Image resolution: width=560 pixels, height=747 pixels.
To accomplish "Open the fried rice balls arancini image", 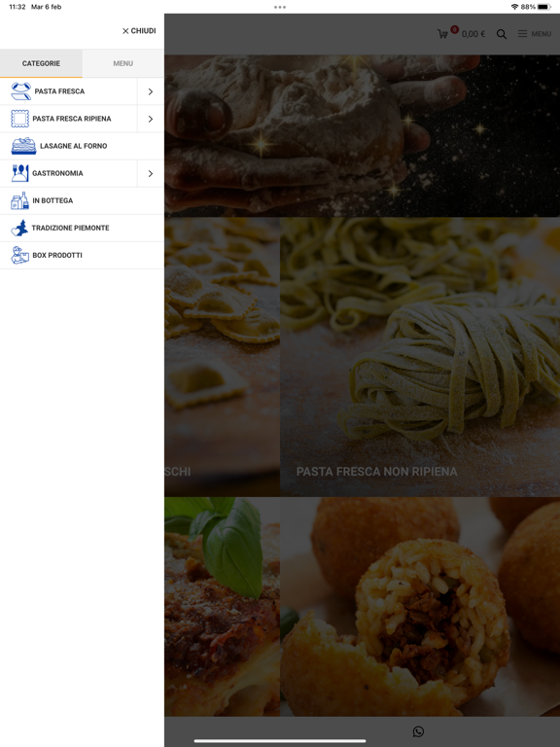I will (x=420, y=607).
